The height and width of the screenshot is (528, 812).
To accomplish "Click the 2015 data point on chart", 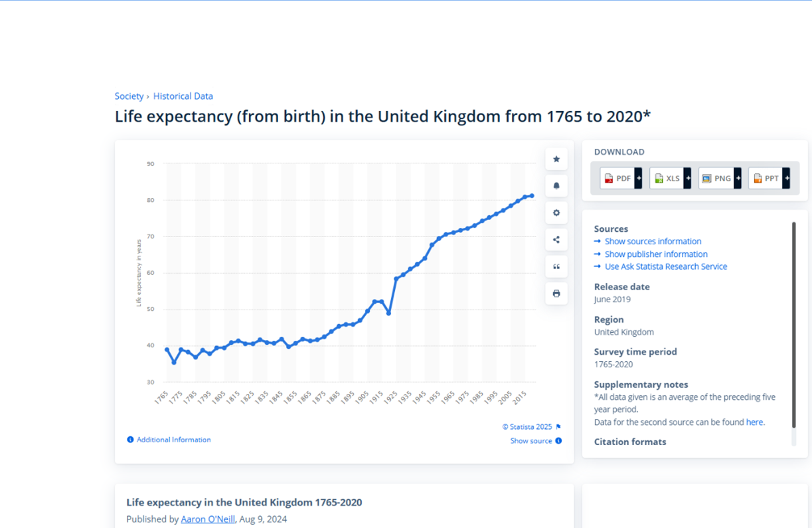I will (x=525, y=197).
